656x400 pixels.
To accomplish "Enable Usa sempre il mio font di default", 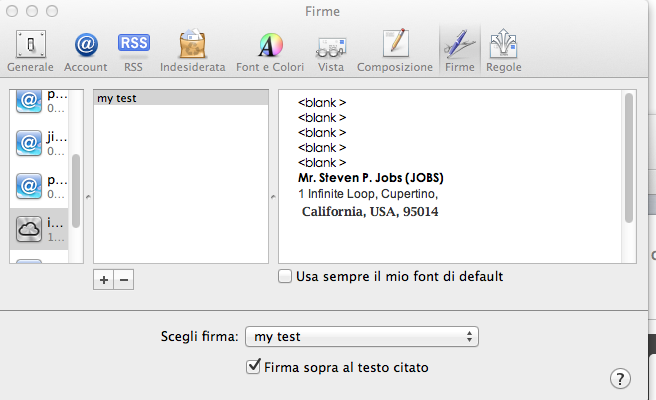I will 286,276.
